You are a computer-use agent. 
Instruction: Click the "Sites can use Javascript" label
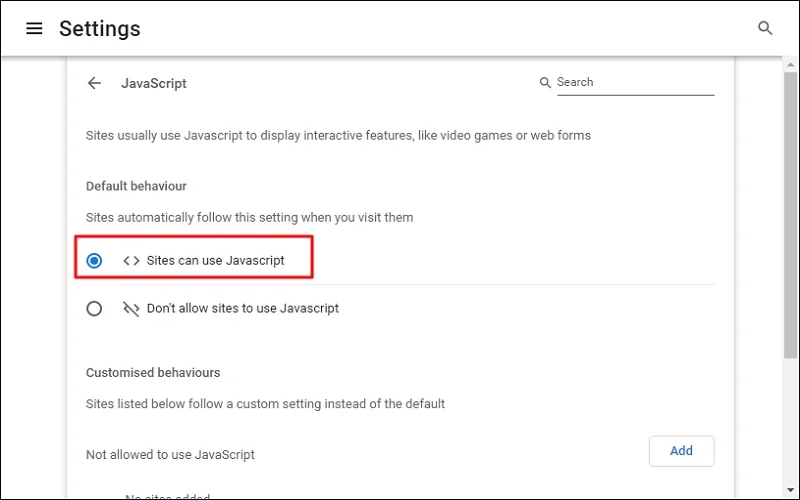(215, 261)
